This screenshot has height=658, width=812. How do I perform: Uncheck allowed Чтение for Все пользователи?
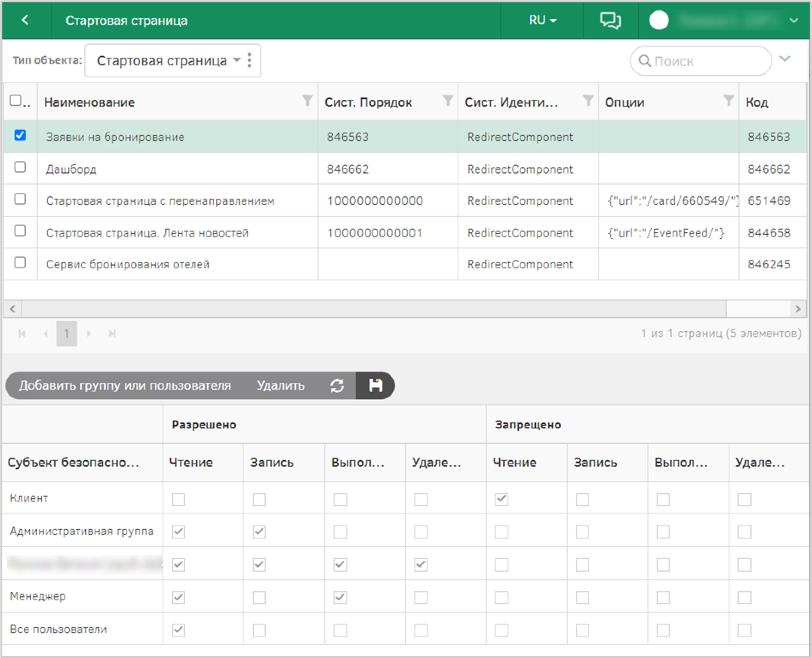pos(178,630)
